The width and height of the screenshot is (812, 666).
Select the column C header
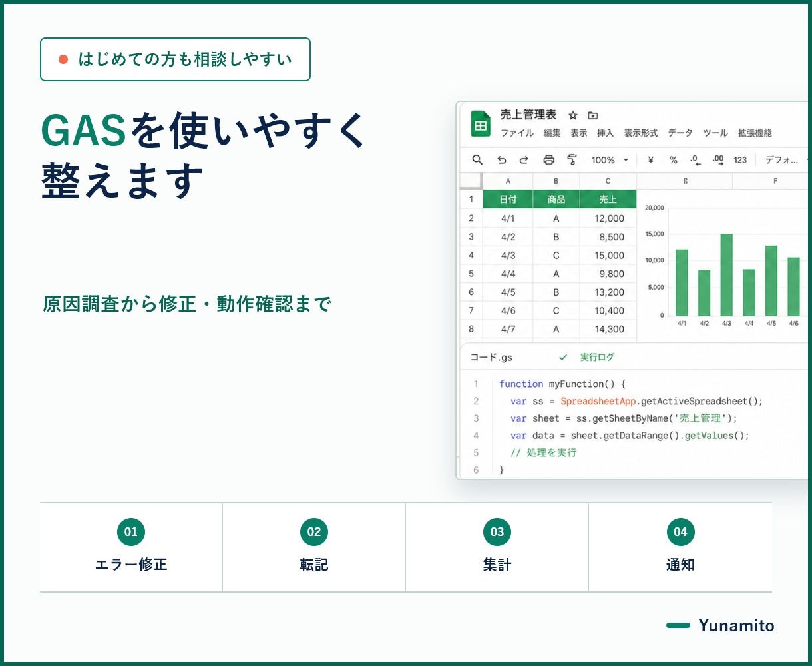[608, 181]
